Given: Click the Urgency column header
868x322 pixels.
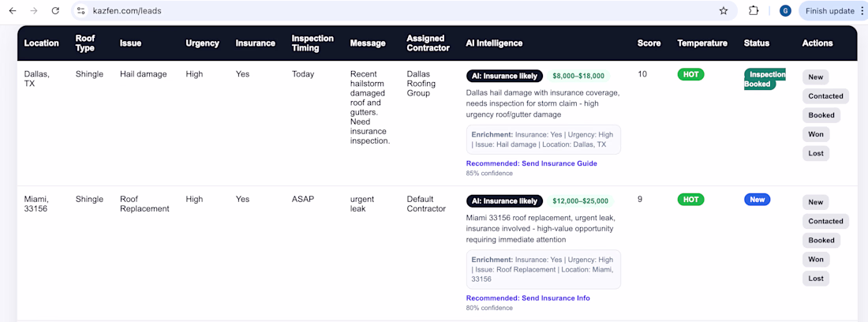Looking at the screenshot, I should click(x=202, y=43).
